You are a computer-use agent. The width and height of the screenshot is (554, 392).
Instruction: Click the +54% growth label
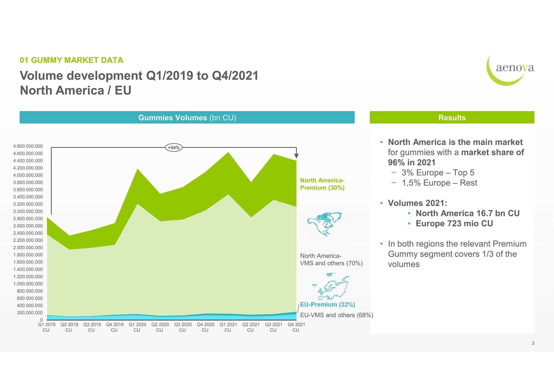pos(174,148)
